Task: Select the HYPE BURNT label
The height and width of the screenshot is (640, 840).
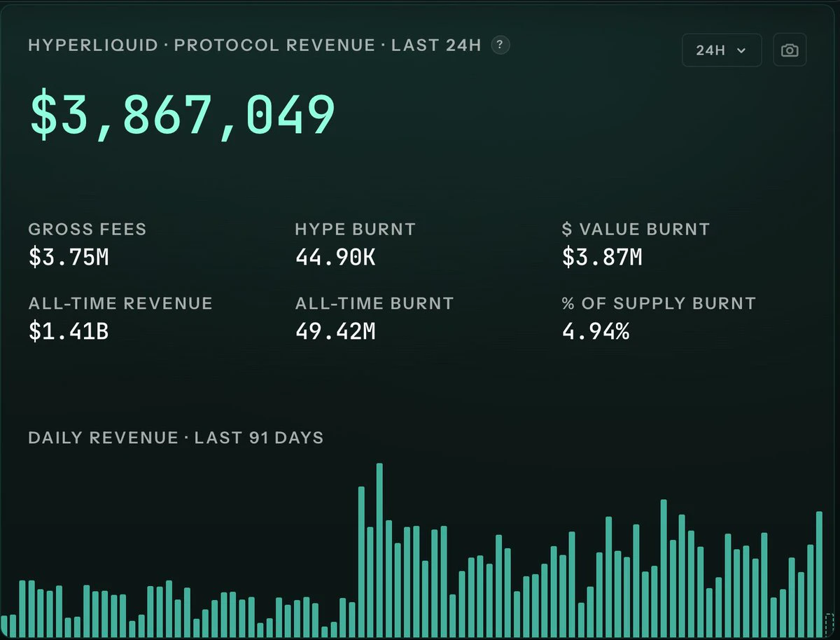Action: click(x=355, y=229)
